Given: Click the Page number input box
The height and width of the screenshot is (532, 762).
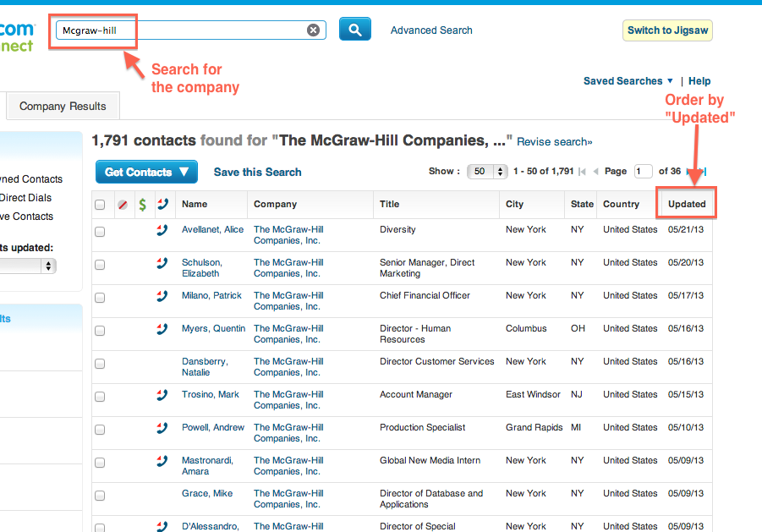Looking at the screenshot, I should click(x=643, y=171).
